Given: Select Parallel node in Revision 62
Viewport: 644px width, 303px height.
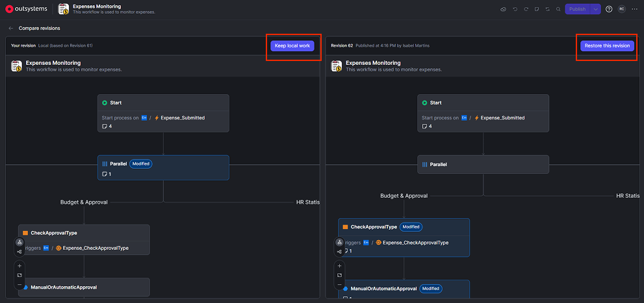Looking at the screenshot, I should tap(483, 164).
